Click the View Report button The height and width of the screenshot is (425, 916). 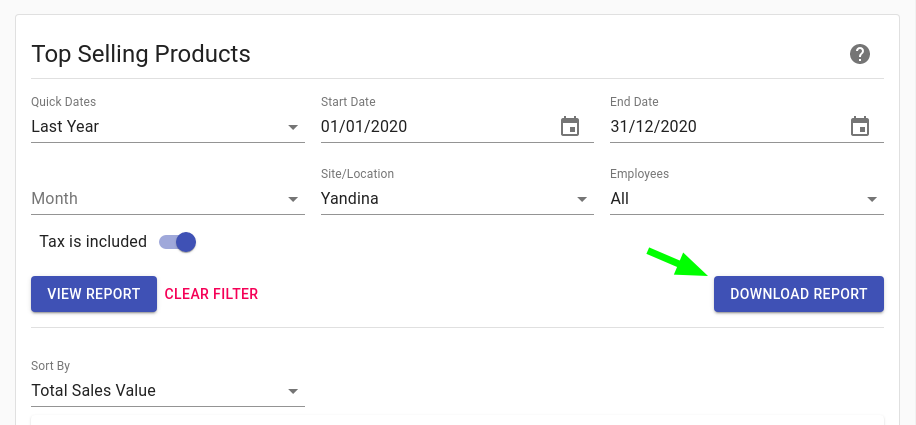pos(94,294)
